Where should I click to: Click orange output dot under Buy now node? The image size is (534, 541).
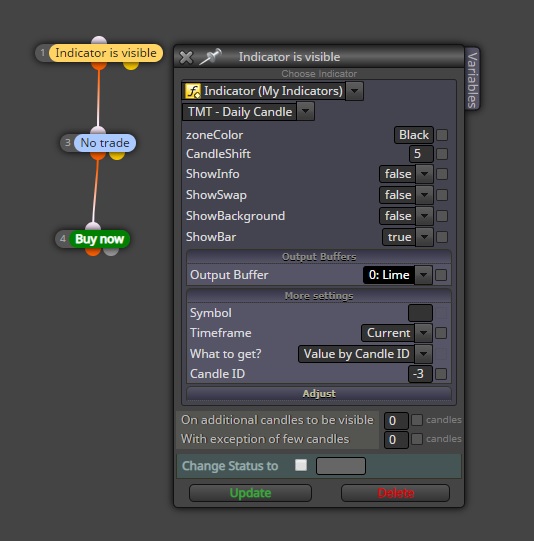93,252
